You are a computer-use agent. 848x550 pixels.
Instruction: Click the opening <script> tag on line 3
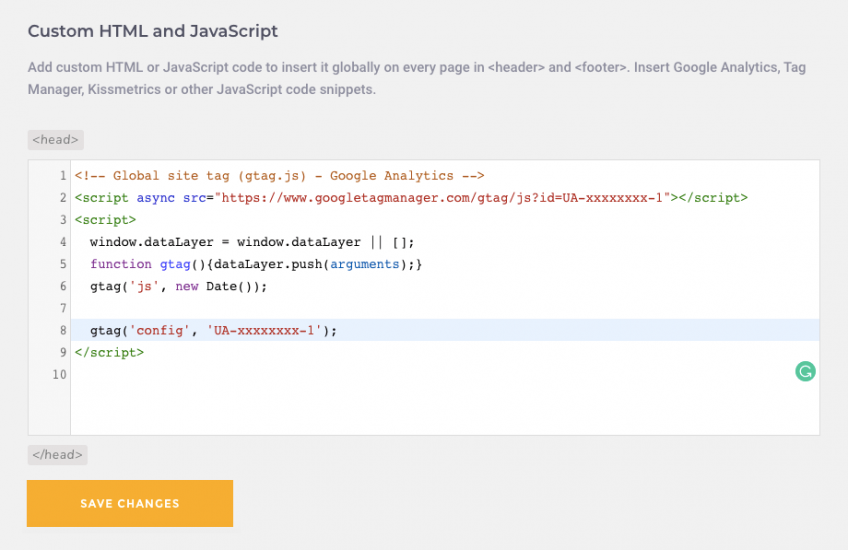[105, 220]
